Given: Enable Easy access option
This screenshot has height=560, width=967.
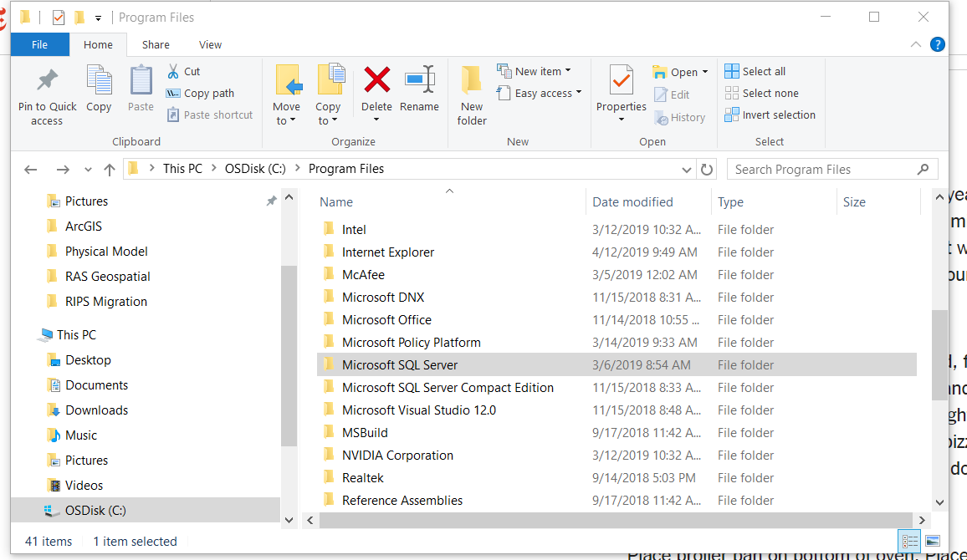Looking at the screenshot, I should pos(539,93).
